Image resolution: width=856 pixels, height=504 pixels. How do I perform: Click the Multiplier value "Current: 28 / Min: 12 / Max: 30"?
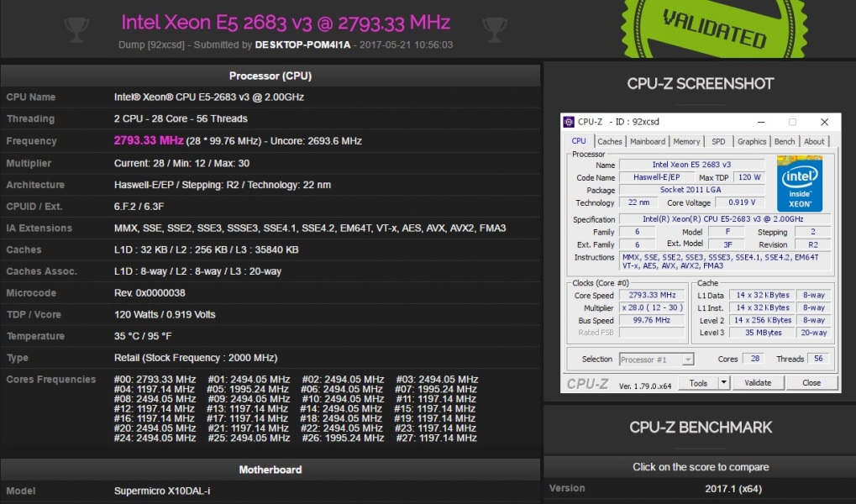[181, 163]
